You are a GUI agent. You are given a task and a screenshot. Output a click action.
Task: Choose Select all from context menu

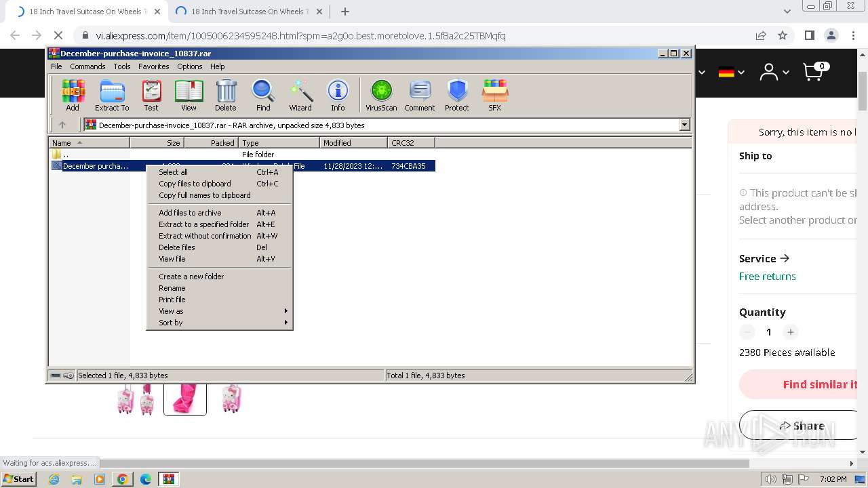point(220,172)
